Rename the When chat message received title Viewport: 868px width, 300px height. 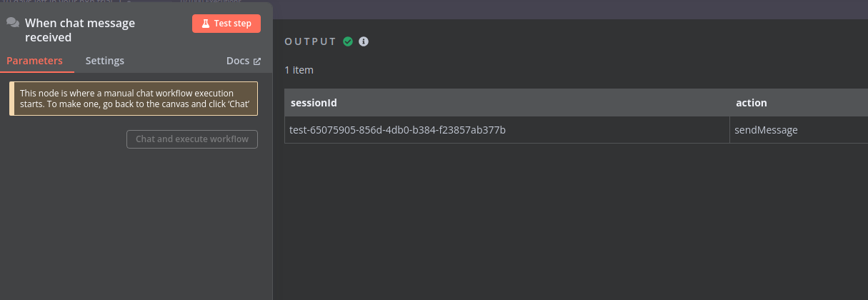[x=80, y=30]
